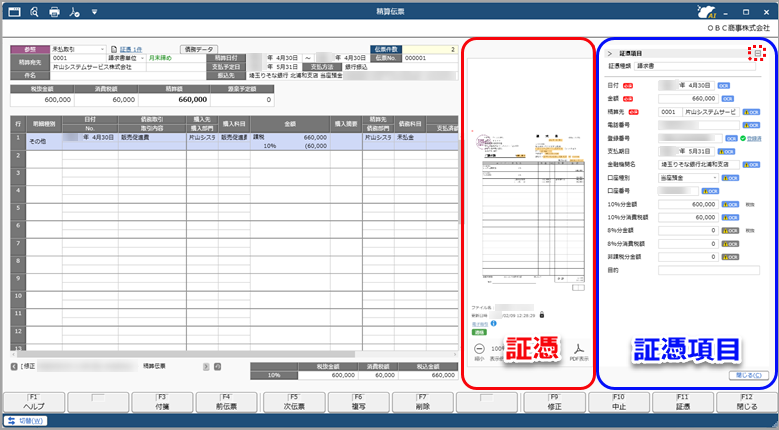Click the grey OCR badge beside 非課税分金額
The width and height of the screenshot is (779, 430).
[x=730, y=257]
